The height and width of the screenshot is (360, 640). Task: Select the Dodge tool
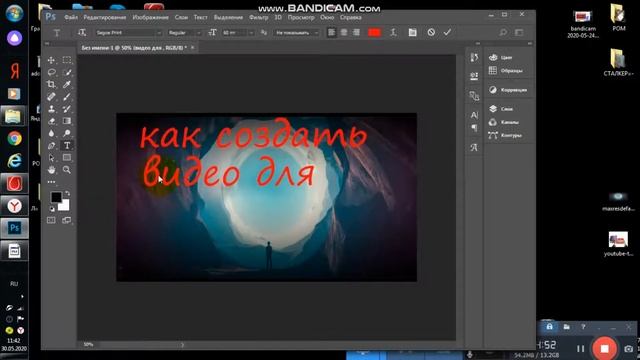coord(67,133)
